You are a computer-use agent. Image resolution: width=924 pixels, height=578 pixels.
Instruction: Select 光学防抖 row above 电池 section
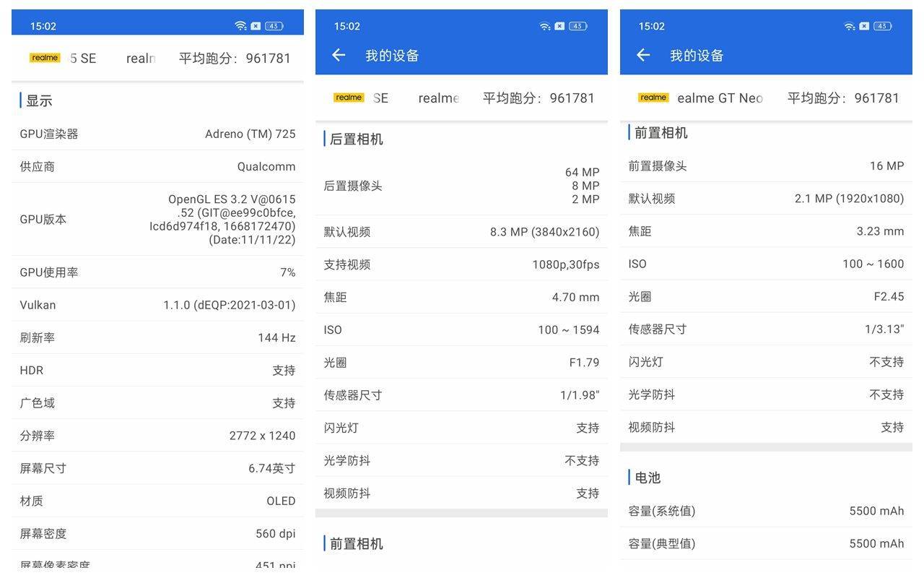[x=766, y=394]
